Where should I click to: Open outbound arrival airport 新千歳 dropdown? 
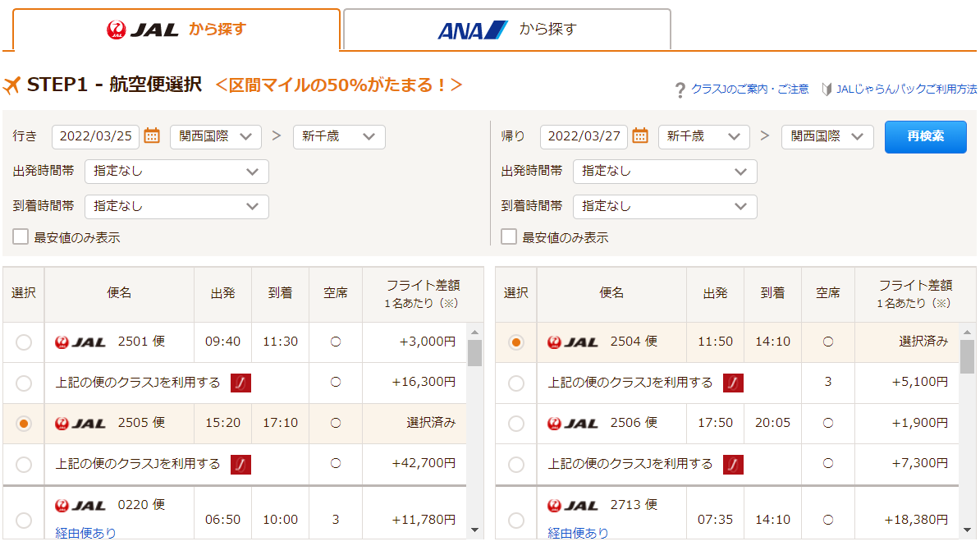[339, 136]
